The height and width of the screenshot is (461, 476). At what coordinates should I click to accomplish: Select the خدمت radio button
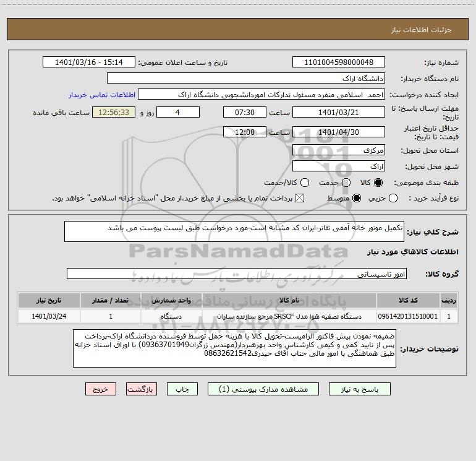click(x=346, y=183)
